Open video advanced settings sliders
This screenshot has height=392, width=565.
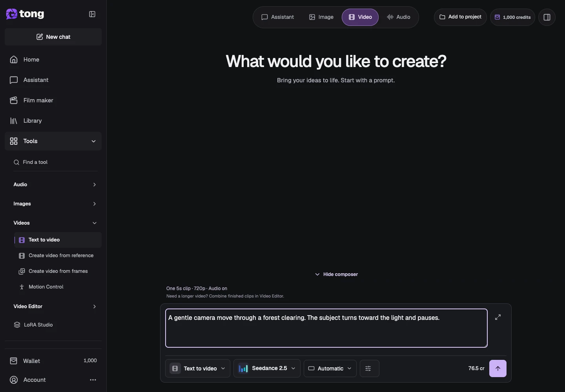(x=369, y=368)
